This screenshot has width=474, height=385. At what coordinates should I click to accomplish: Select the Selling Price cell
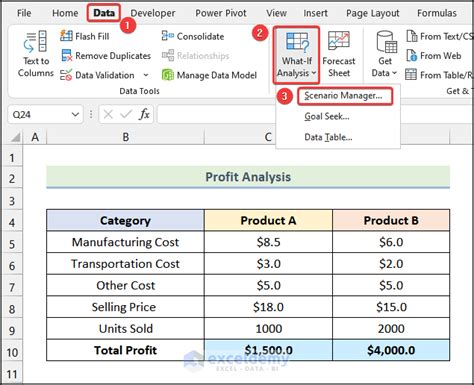(x=125, y=307)
